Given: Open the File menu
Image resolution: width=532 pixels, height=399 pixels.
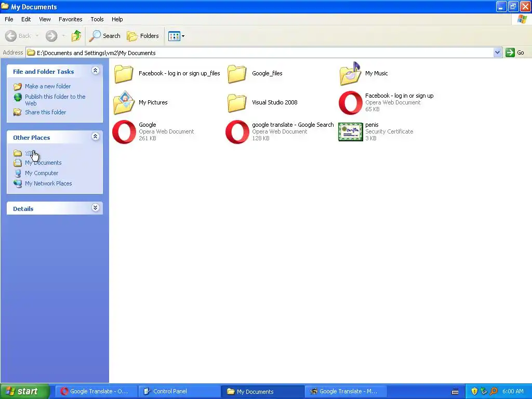Looking at the screenshot, I should 9,19.
